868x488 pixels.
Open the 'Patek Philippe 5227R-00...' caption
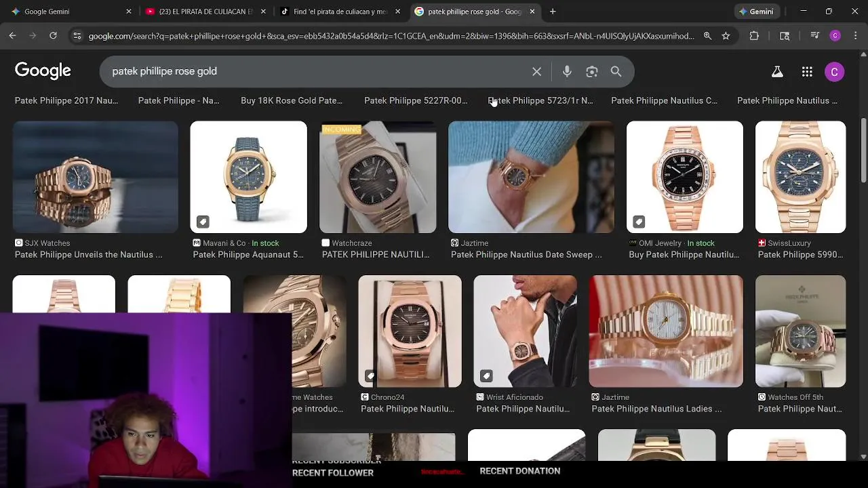pos(416,100)
